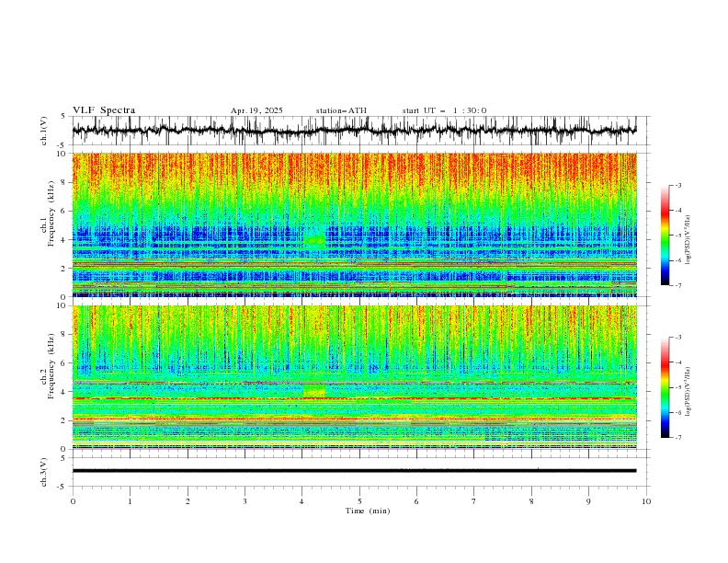
Task: Click the date "Apr. 19, 2025" in header
Action: coord(256,110)
